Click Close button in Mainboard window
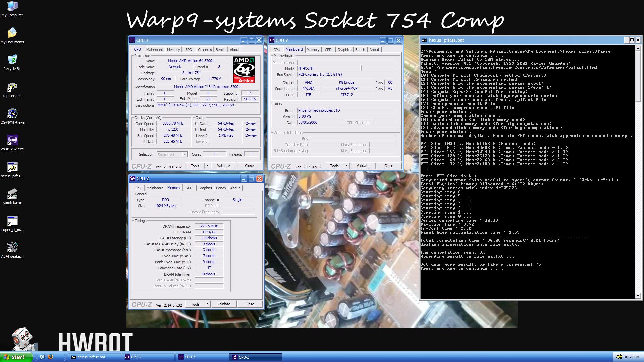The height and width of the screenshot is (362, 644). pos(389,166)
